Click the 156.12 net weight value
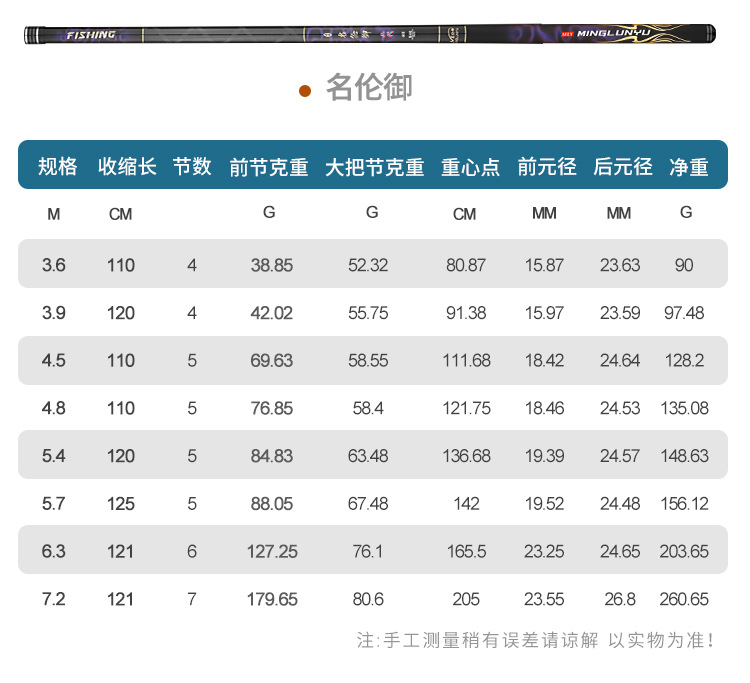Screen dimensions: 750x683 coord(684,504)
